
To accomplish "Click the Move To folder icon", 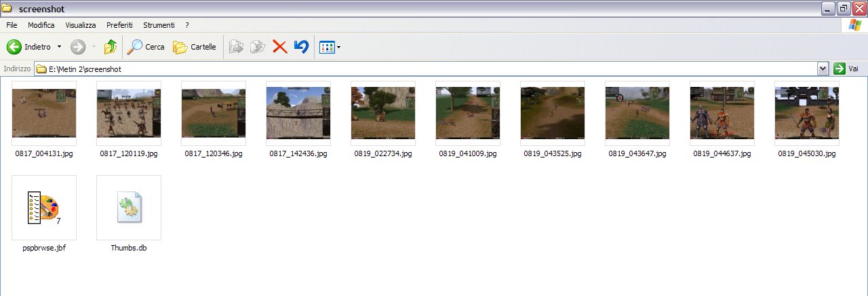I will coord(236,47).
